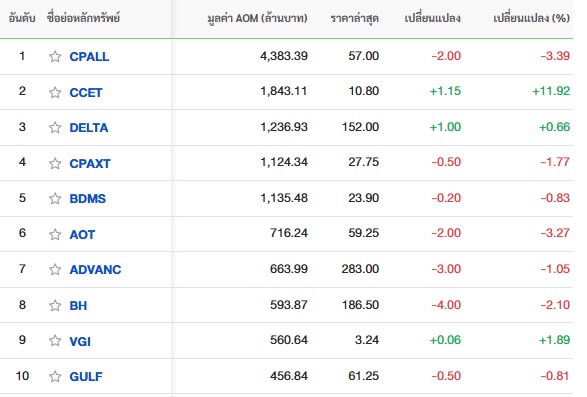Favorite VGI with star icon
587x397 pixels.
(x=55, y=341)
